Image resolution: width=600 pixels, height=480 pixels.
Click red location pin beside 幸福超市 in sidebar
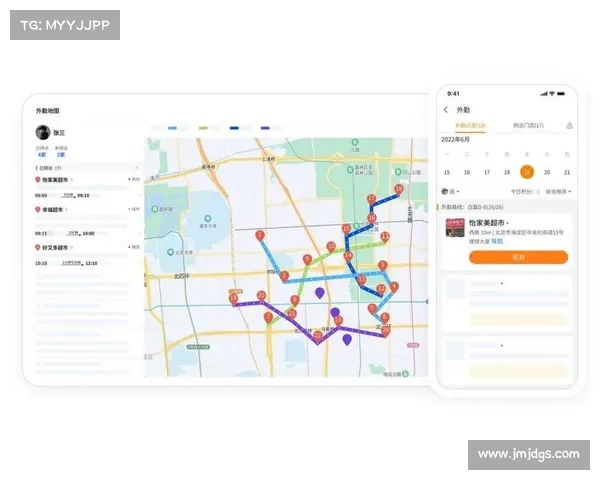[x=37, y=210]
